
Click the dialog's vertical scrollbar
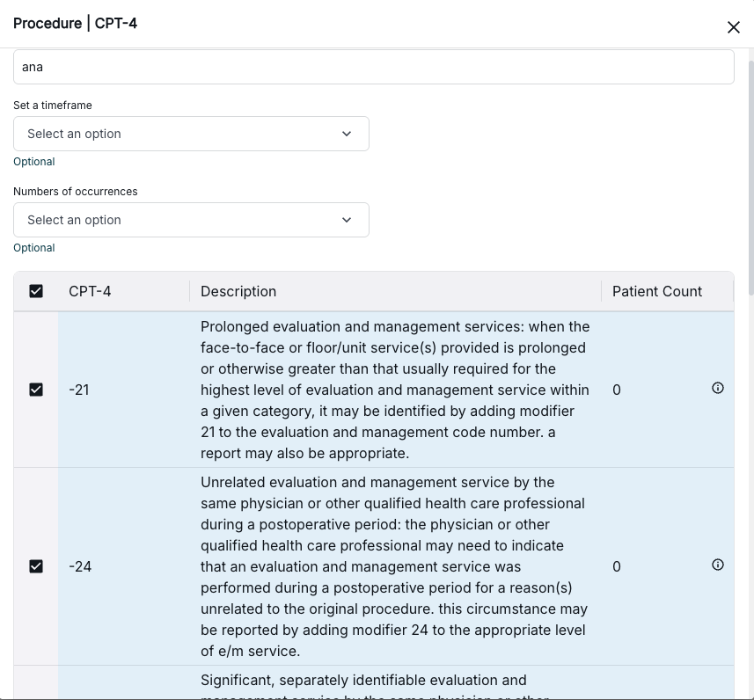pyautogui.click(x=751, y=178)
